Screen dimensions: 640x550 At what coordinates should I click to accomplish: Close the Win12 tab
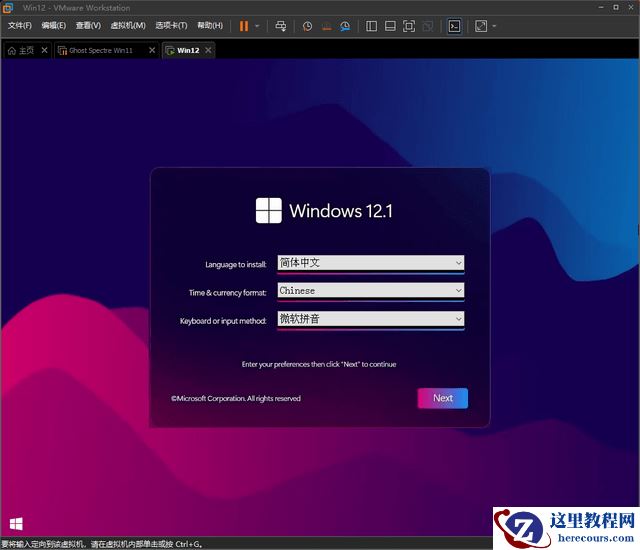[x=208, y=50]
